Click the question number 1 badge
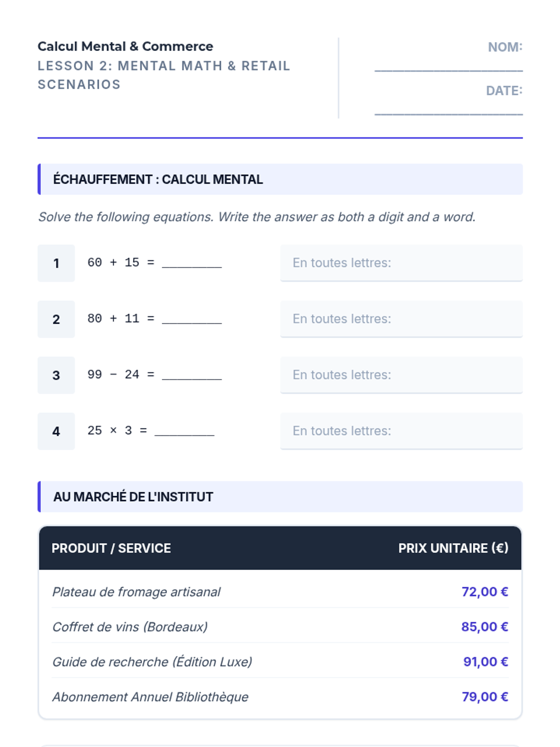This screenshot has width=560, height=747. tap(56, 263)
